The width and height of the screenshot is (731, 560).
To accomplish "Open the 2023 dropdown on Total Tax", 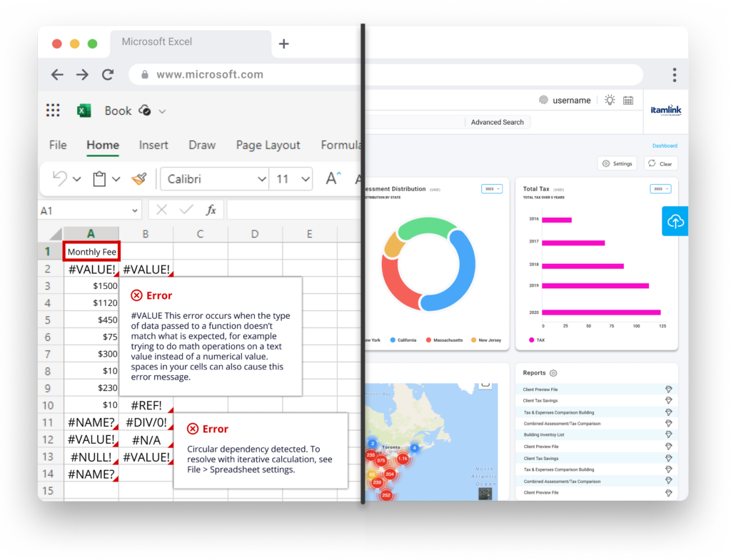I will click(x=660, y=188).
